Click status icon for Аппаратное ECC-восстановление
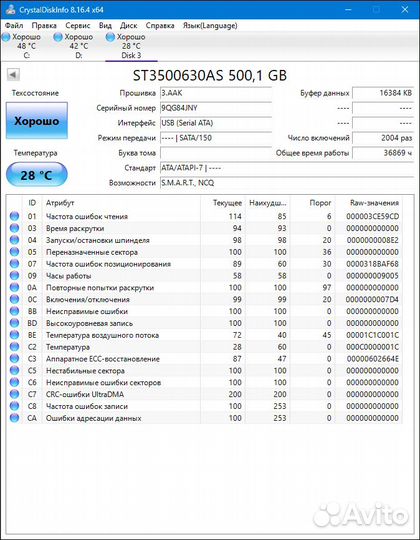Screen dimensions: 420x540 [14, 359]
